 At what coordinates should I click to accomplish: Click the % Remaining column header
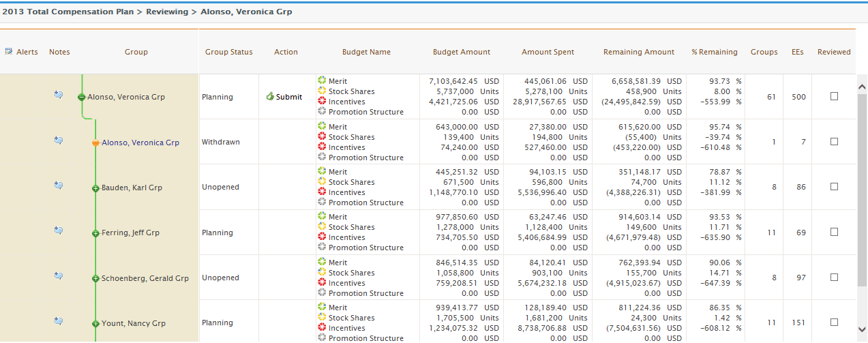714,52
